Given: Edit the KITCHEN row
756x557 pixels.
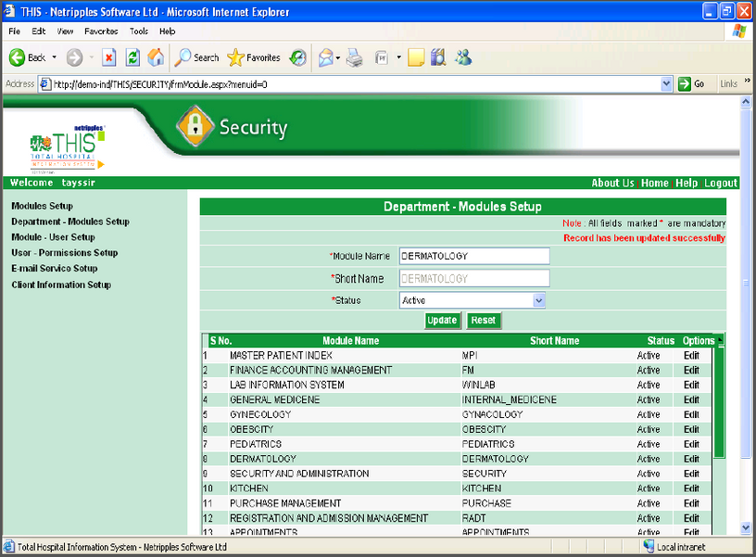Looking at the screenshot, I should click(x=691, y=488).
